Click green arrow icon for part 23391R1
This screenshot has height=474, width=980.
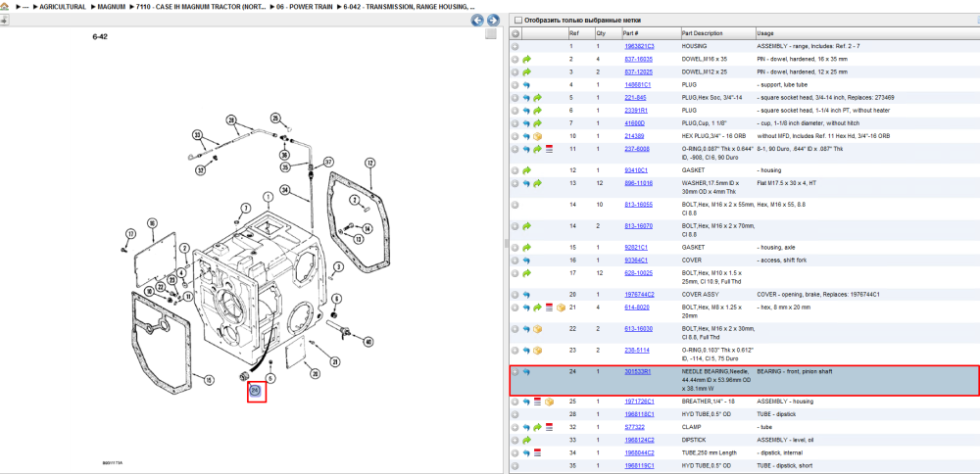point(537,111)
